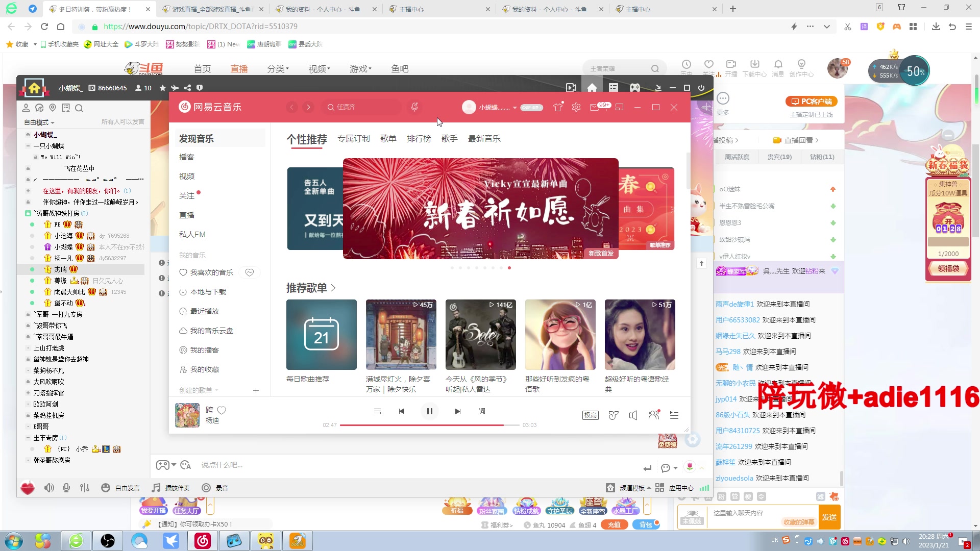Start heartbeat mode next to 我喜欢的音乐
Screen dimensions: 980x551
[x=250, y=273]
